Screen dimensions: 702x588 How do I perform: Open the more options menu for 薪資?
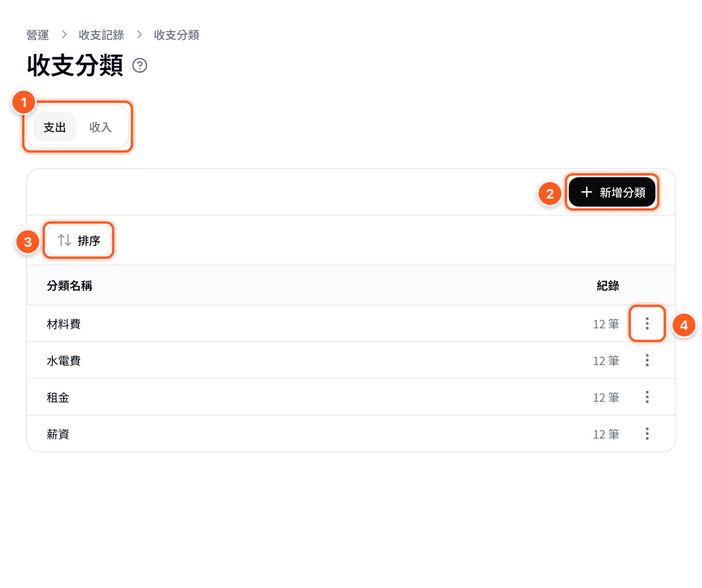coord(647,434)
